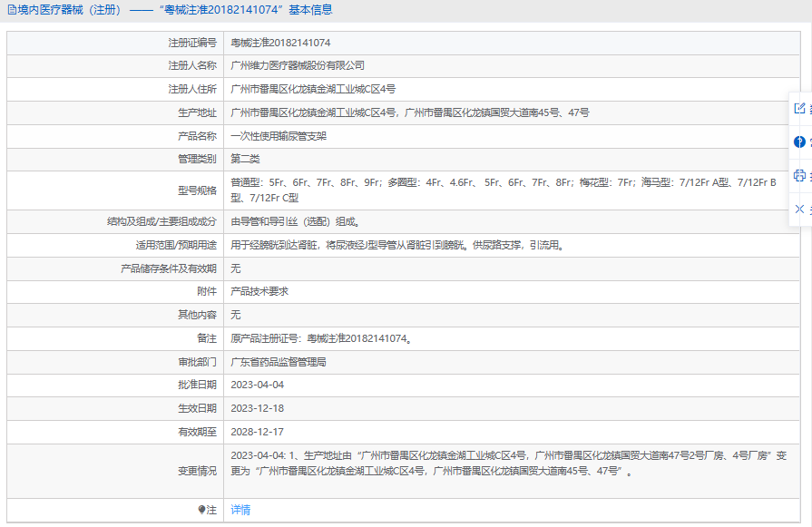The height and width of the screenshot is (527, 812).
Task: Open the help question mark icon
Action: pos(799,142)
